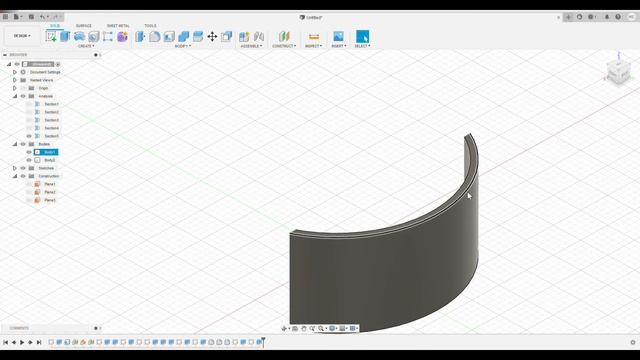Toggle visibility of Body1
Screen dimensions: 640x360
coord(29,152)
